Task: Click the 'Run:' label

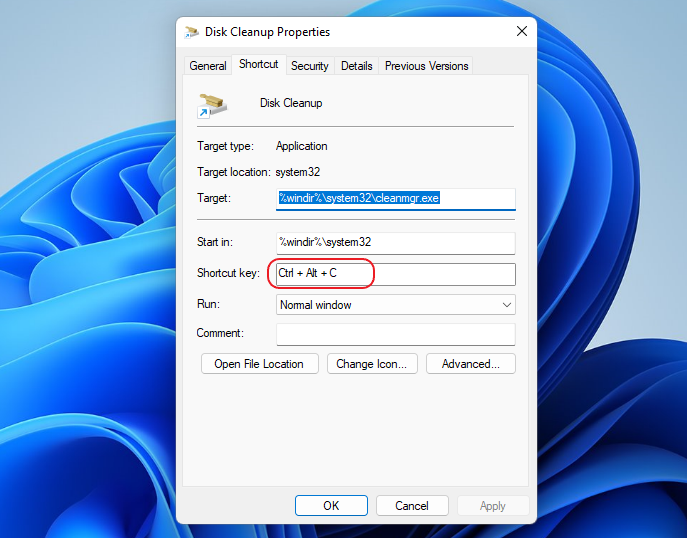Action: point(209,304)
